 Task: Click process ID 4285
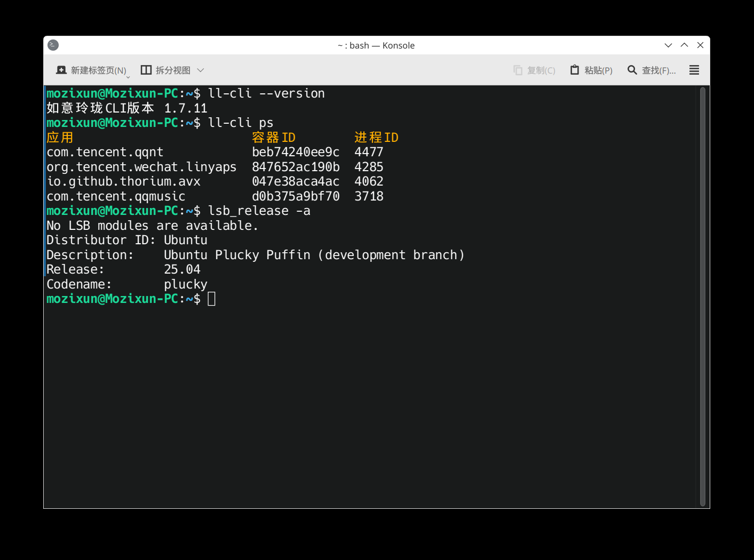pyautogui.click(x=369, y=167)
